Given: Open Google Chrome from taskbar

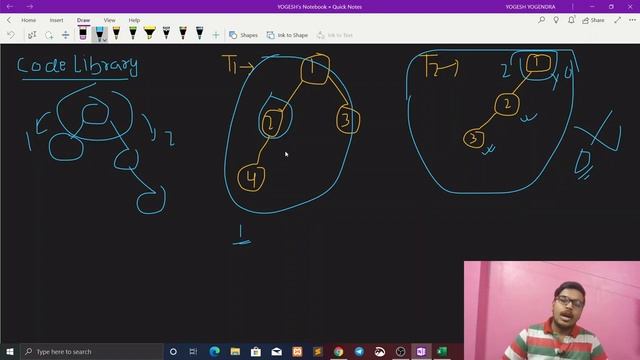Looking at the screenshot, I should tap(338, 351).
